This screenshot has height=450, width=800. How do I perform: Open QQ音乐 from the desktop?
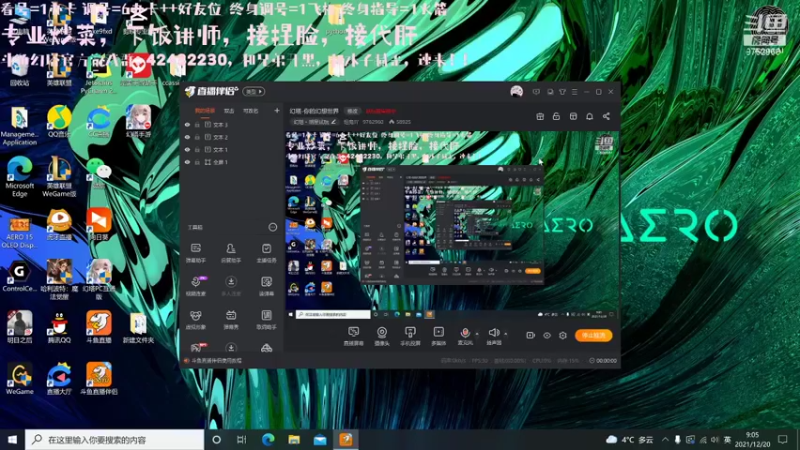pos(59,122)
